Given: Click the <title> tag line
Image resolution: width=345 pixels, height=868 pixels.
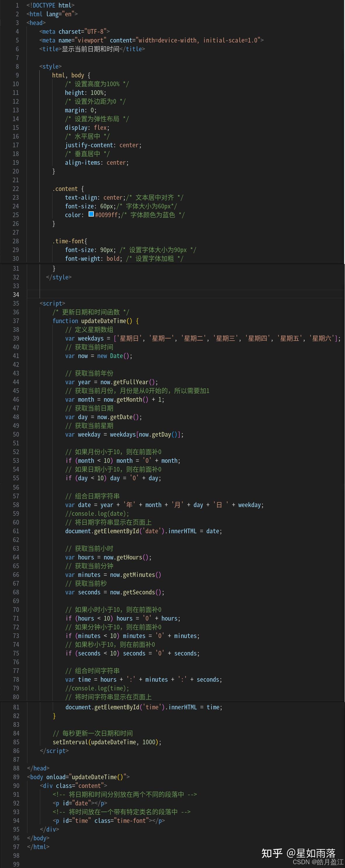Looking at the screenshot, I should 92,49.
